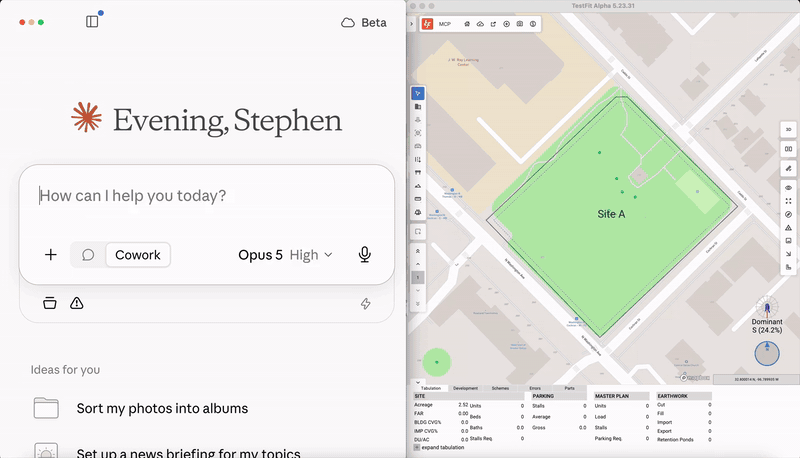Select the vehicle front tool in TestFit
Viewport: 800px width, 458px height.
(x=418, y=212)
